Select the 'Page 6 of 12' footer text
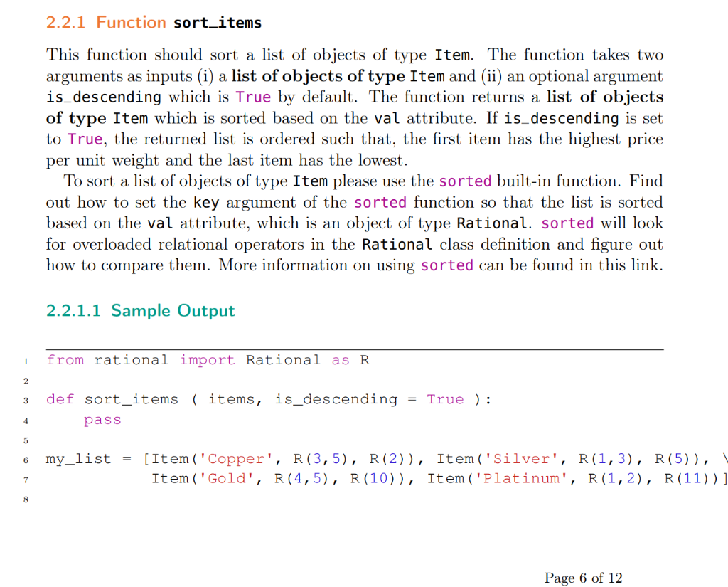728x587 pixels. coord(583,578)
